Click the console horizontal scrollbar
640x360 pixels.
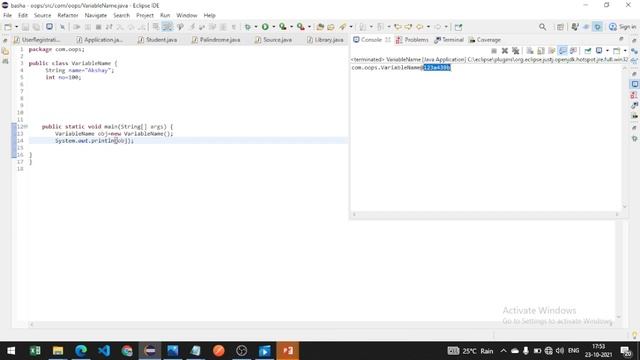click(486, 214)
